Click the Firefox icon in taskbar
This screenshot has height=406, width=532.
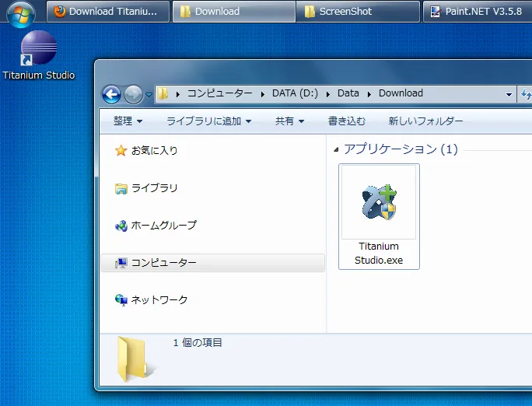click(x=60, y=11)
